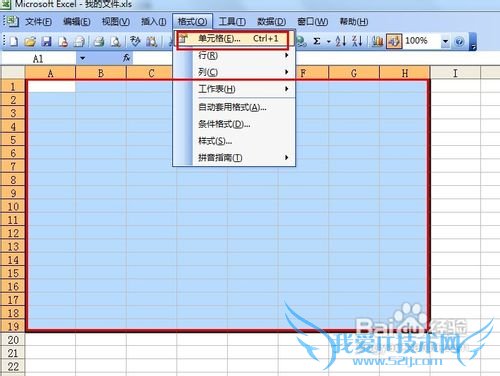Select row 5 header
Viewport: 500px width, 376px height.
coord(13,140)
